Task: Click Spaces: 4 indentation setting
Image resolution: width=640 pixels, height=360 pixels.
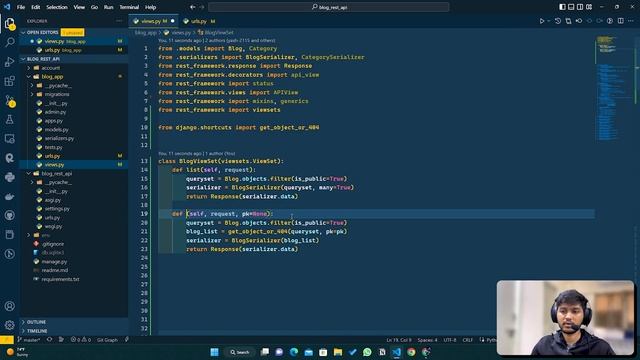Action: [427, 340]
